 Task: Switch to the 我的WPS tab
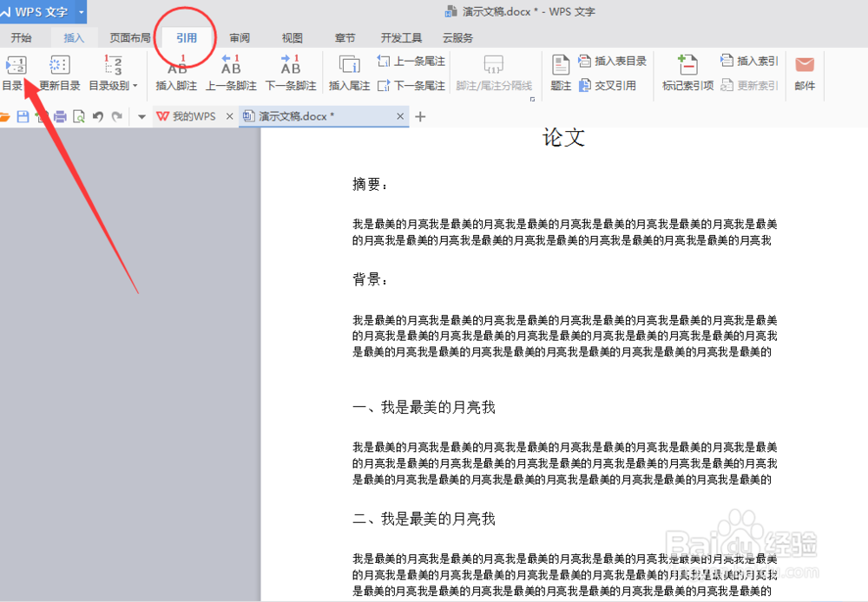194,115
